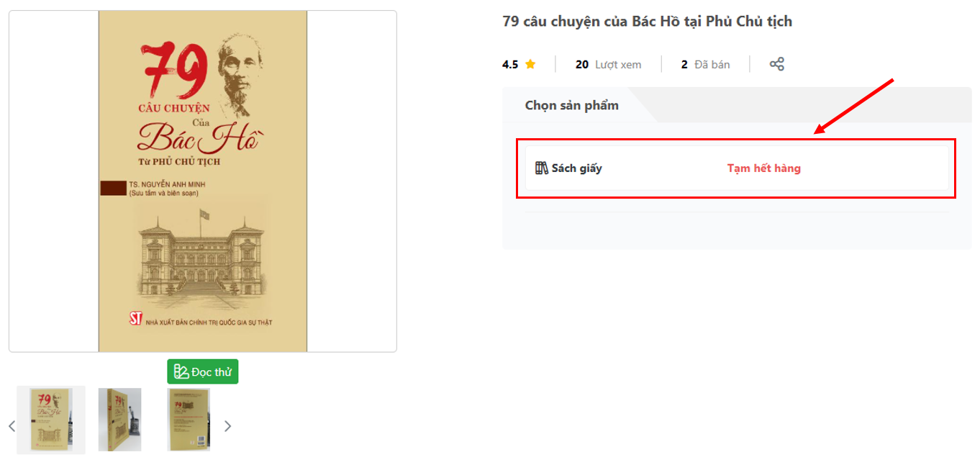
Task: Click the red ST publisher logo on cover
Action: 135,318
